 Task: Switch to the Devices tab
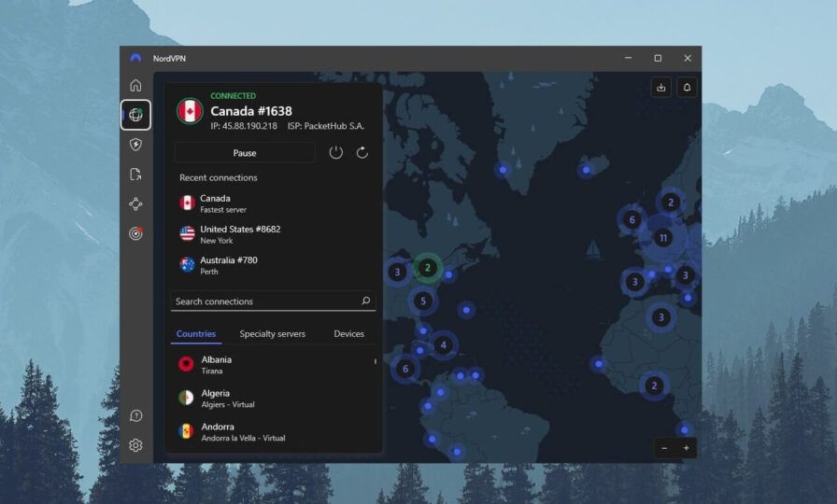(348, 334)
